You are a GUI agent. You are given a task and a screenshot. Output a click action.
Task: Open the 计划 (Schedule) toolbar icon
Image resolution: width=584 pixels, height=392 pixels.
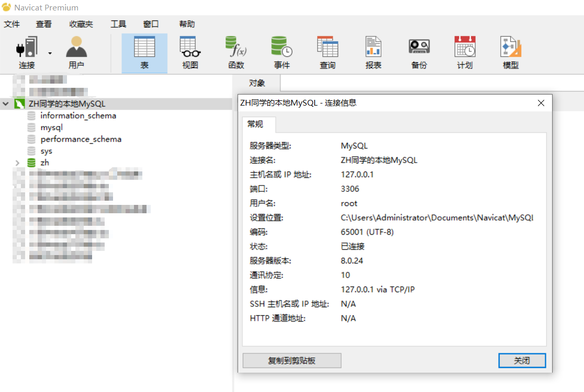point(465,52)
